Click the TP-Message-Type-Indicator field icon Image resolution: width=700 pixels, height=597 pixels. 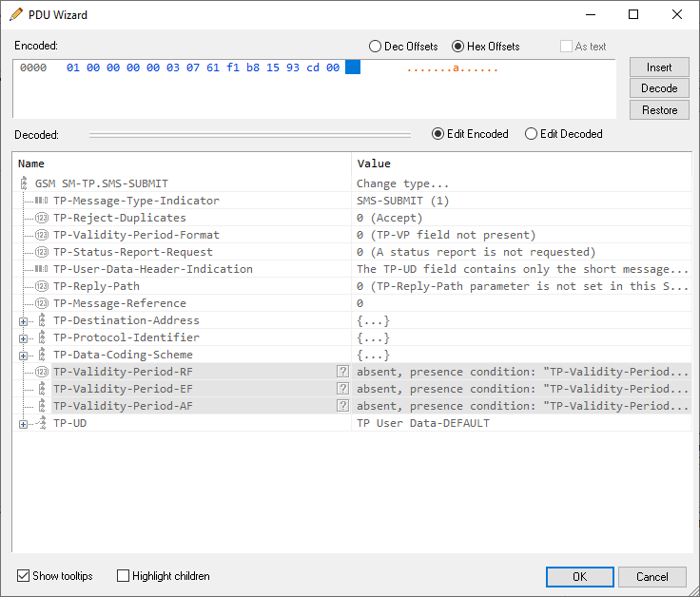click(42, 201)
